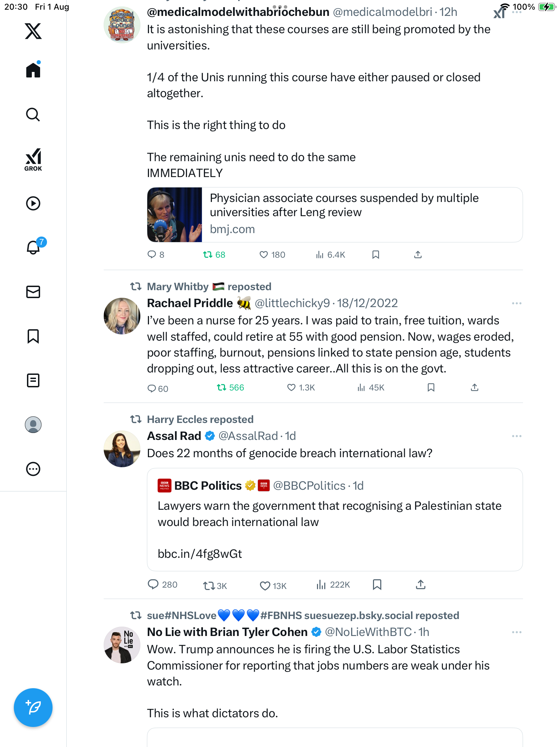
Task: Open the video play tab icon
Action: (33, 203)
